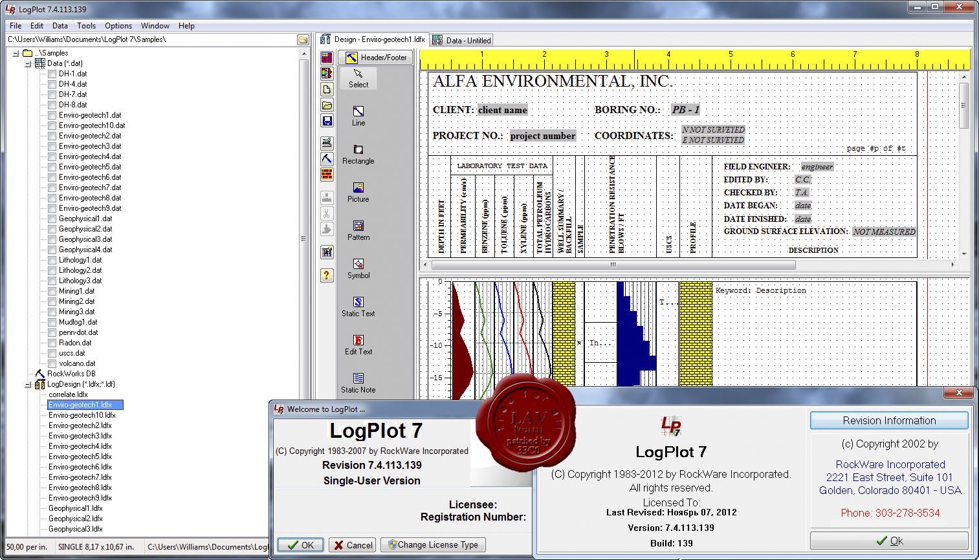Click the client name field in the header
Viewport: 979px width, 560px height.
(x=503, y=110)
